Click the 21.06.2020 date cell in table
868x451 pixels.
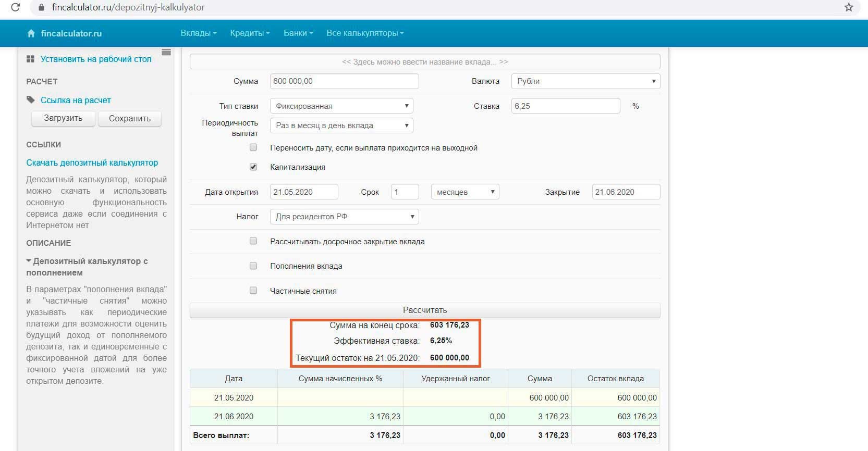234,417
